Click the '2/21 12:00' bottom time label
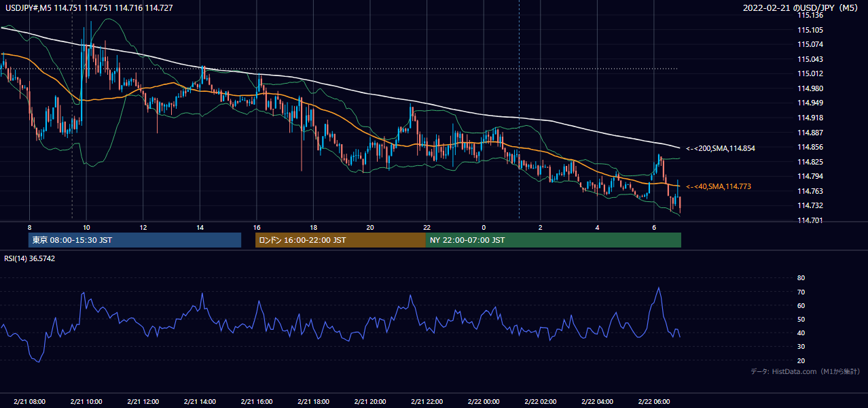 [143, 402]
